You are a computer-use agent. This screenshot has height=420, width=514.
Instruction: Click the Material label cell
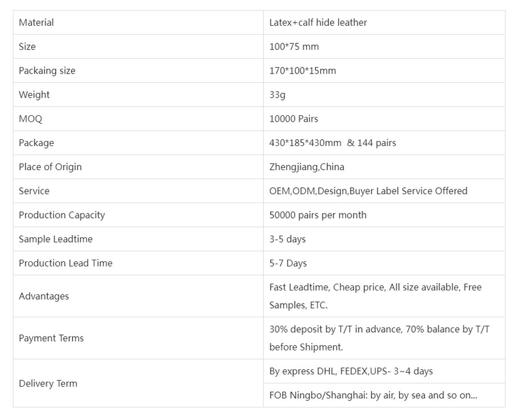[138, 23]
